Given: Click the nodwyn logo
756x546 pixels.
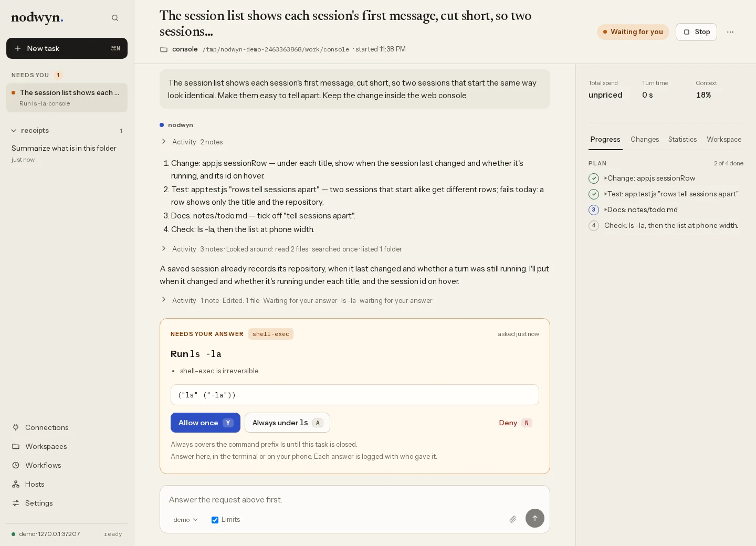Looking at the screenshot, I should (37, 18).
